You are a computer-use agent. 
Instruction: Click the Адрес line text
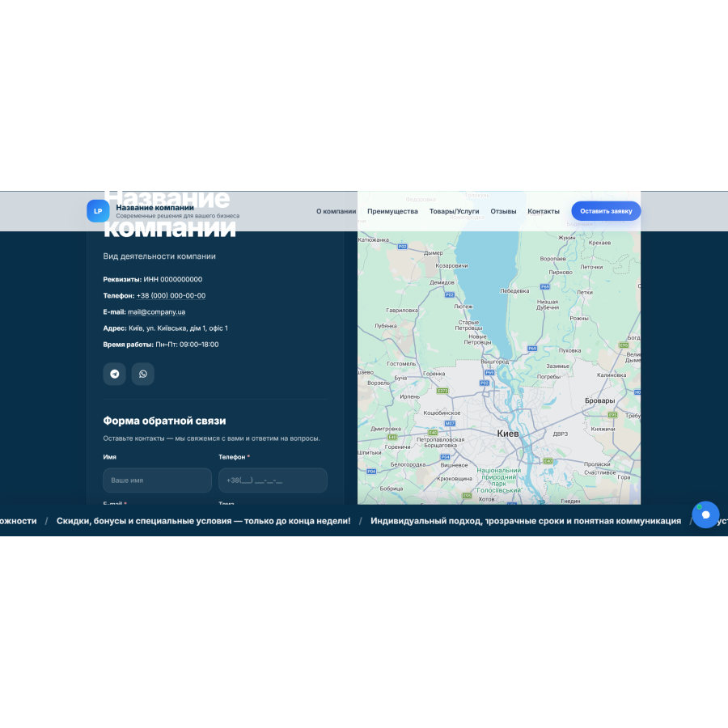click(165, 328)
